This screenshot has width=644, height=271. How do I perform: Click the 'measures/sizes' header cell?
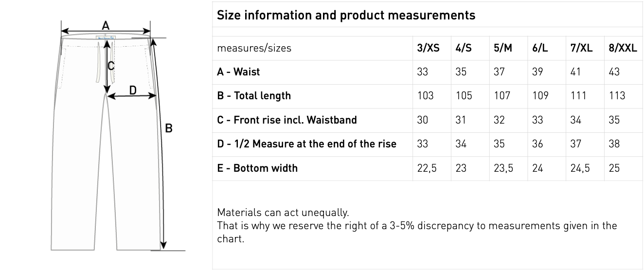click(x=254, y=48)
